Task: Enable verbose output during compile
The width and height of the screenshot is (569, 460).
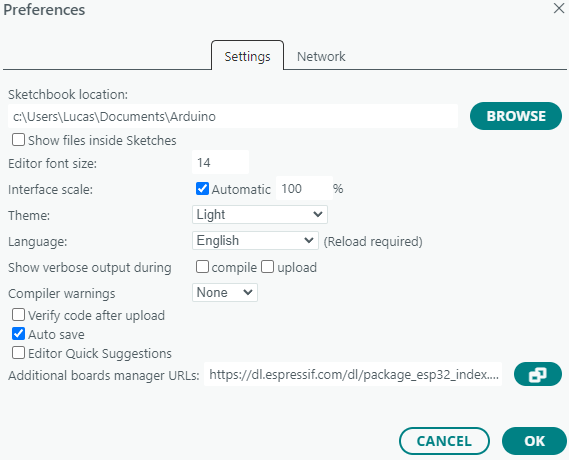Action: click(202, 267)
